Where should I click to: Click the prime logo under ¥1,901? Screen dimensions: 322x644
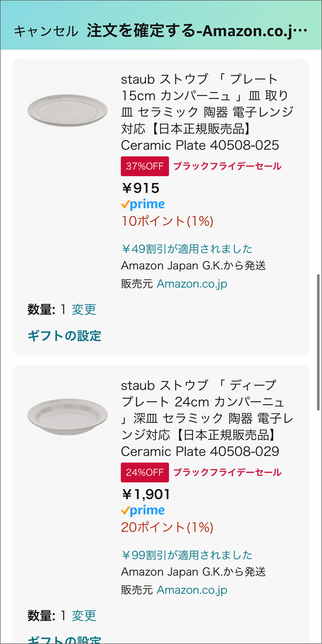143,510
